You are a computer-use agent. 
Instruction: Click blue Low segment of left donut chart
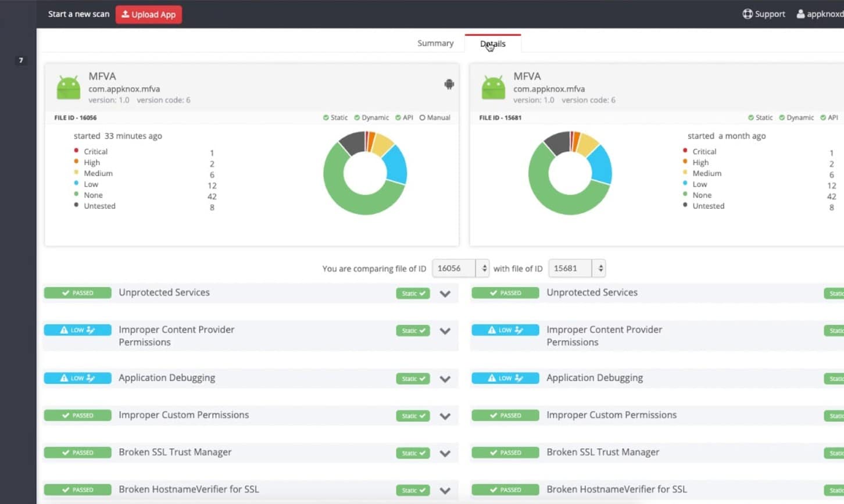point(395,166)
